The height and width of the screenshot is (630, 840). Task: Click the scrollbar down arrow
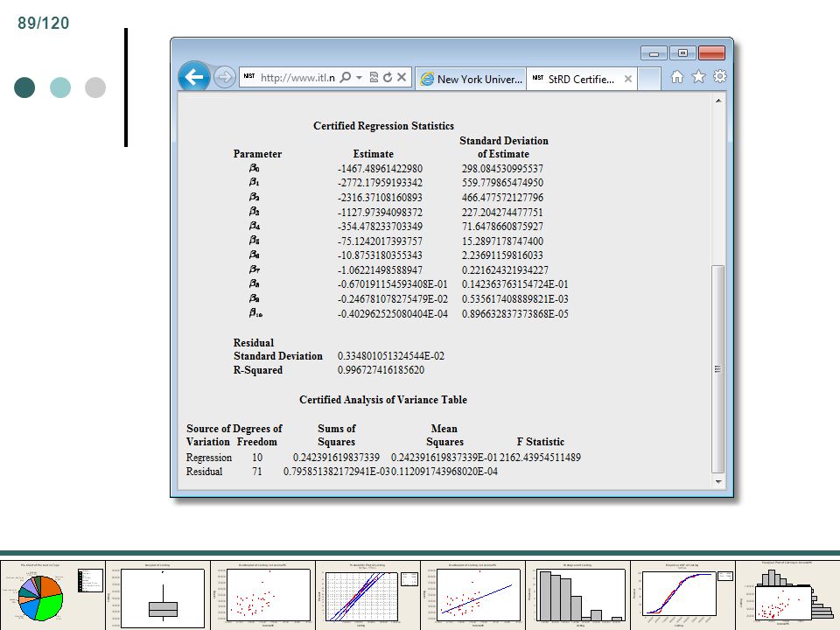[717, 481]
